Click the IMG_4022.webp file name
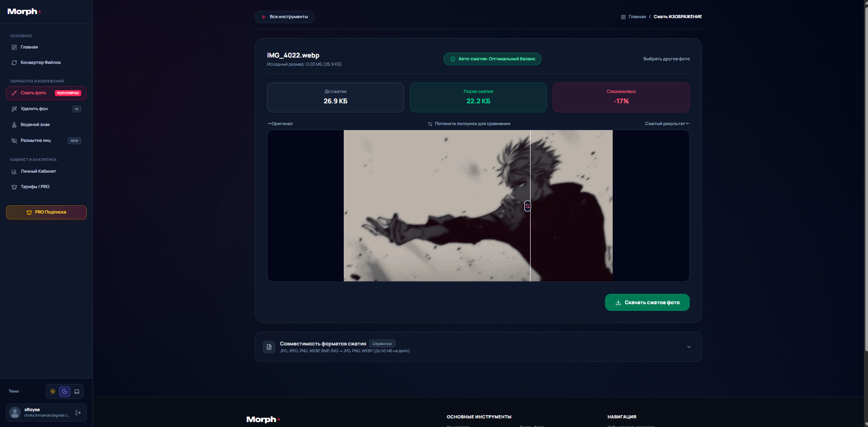 click(x=293, y=55)
